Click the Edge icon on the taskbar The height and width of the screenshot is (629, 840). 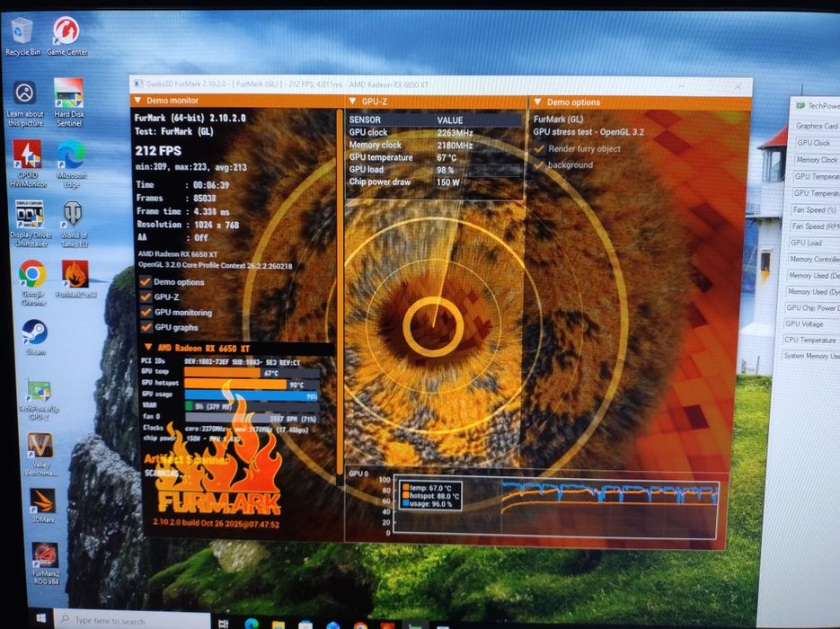coord(252,623)
